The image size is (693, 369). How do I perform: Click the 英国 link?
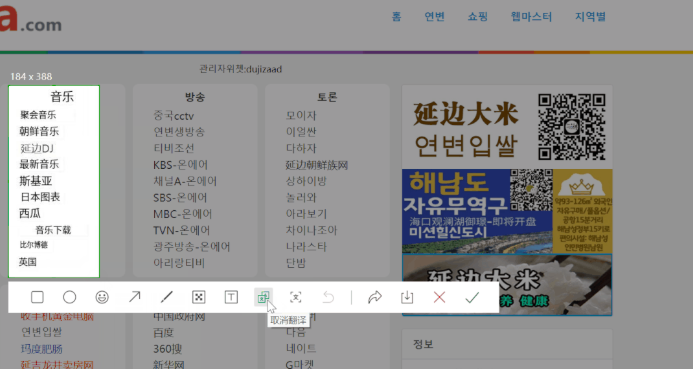tap(27, 262)
